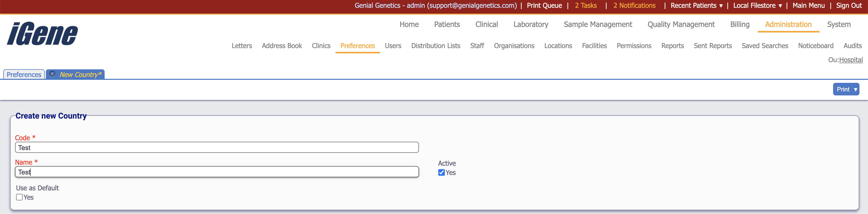Click into the Code input field
Viewport: 868px width, 214px height.
[217, 148]
